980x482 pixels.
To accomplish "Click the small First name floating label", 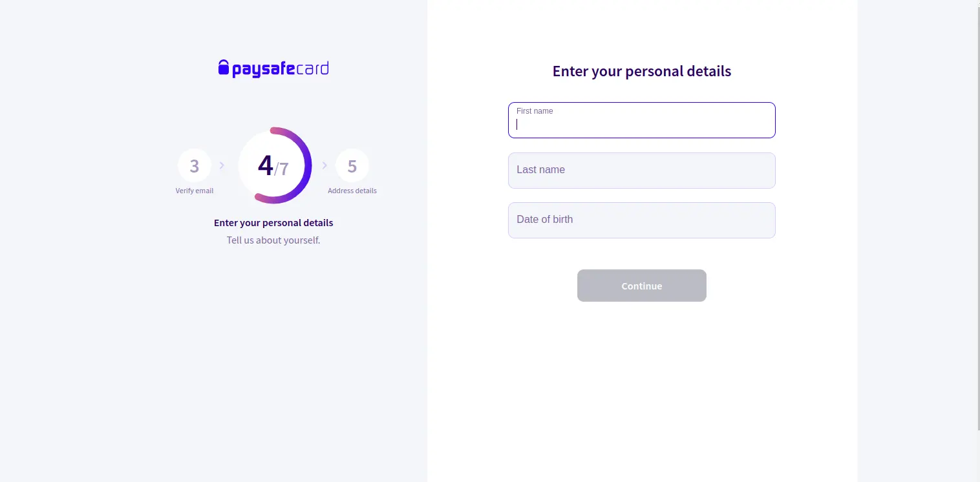I will point(535,111).
